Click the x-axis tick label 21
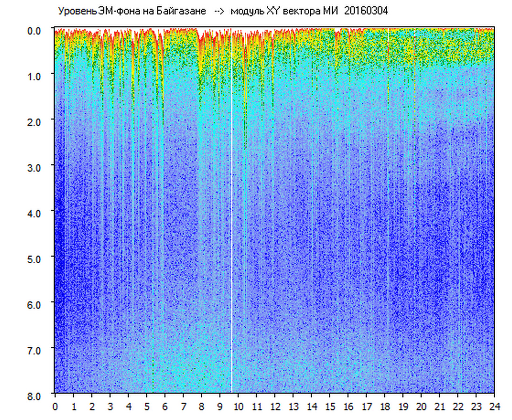The image size is (512, 420). pyautogui.click(x=440, y=407)
